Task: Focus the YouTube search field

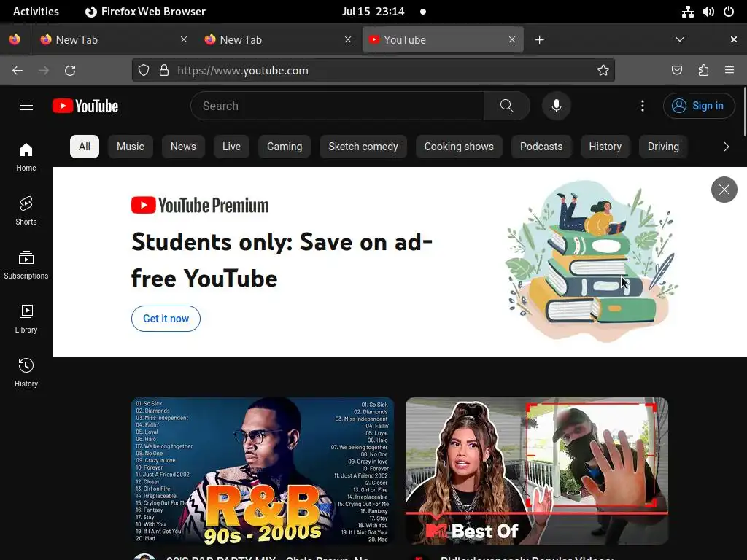Action: (337, 106)
